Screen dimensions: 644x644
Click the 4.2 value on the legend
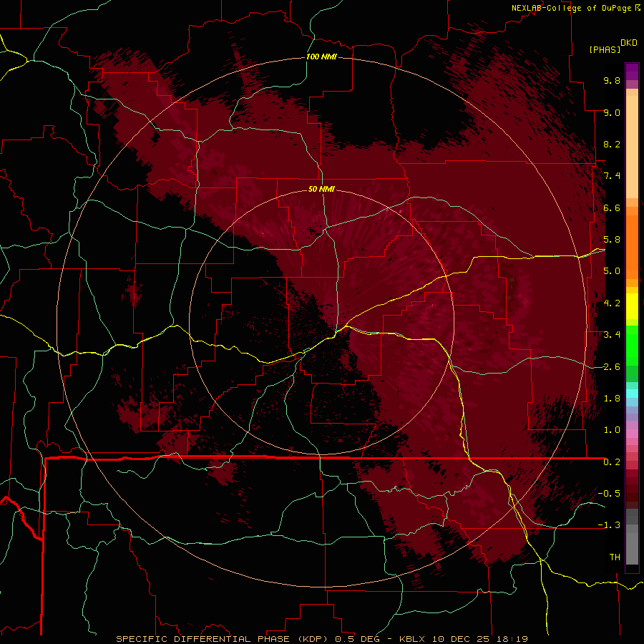(x=612, y=303)
